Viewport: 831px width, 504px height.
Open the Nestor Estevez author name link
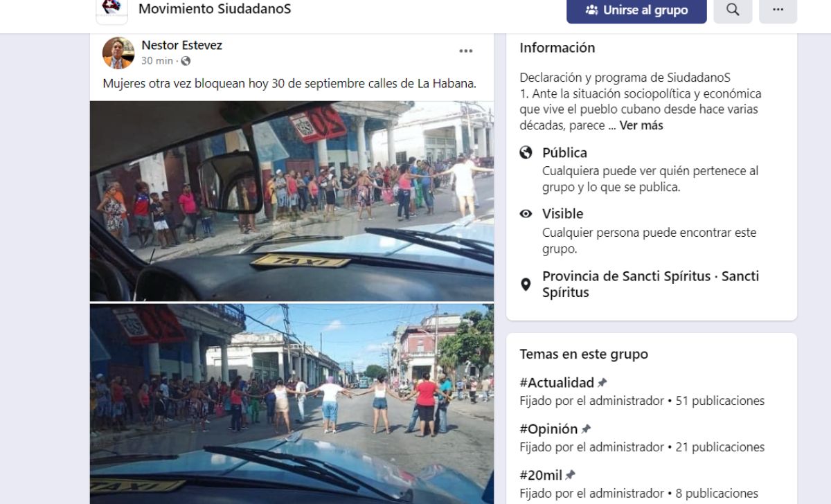click(x=181, y=45)
